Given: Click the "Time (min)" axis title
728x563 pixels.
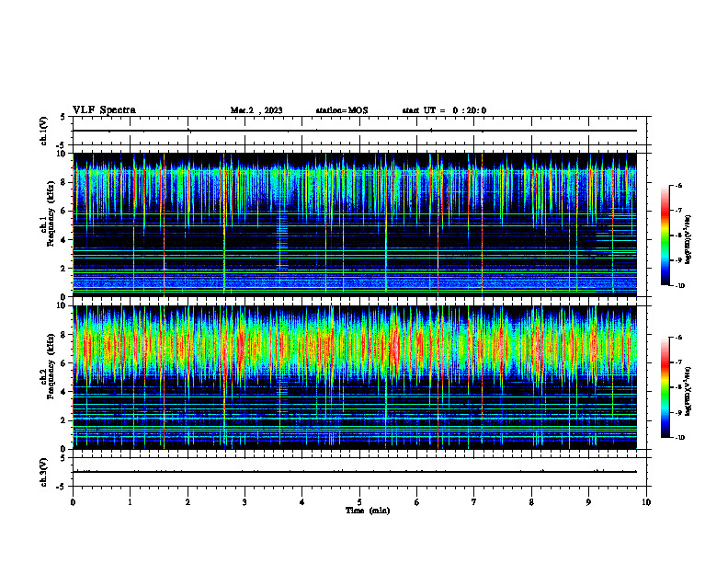Looking at the screenshot, I should [x=368, y=511].
